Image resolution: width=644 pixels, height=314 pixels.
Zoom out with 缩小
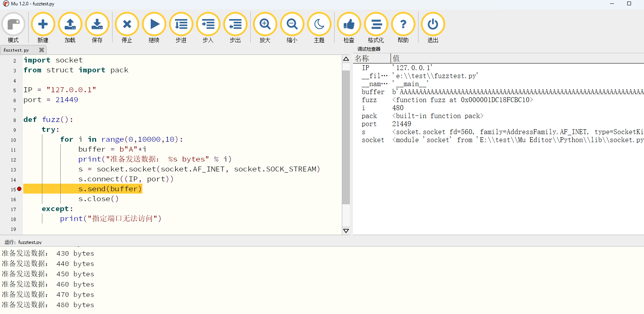coord(292,27)
